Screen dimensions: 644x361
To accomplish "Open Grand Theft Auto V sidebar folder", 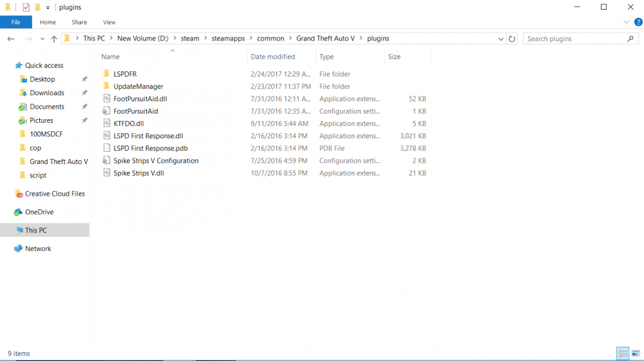I will pos(59,162).
